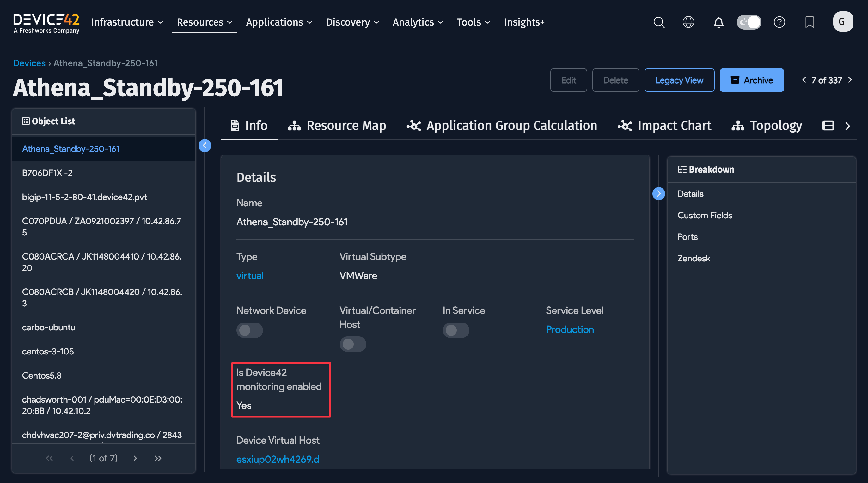Toggle the In Service switch
Image resolution: width=868 pixels, height=483 pixels.
[x=455, y=330]
